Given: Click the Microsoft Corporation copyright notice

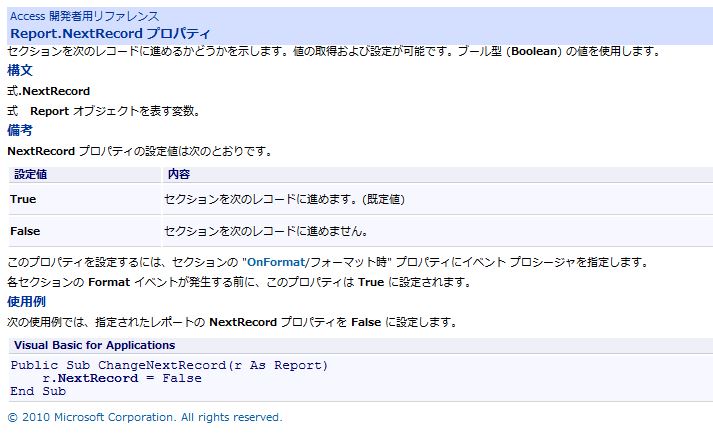Looking at the screenshot, I should [145, 417].
